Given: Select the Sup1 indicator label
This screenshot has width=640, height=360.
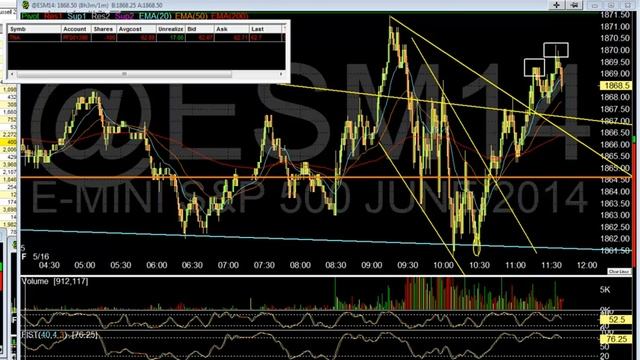Looking at the screenshot, I should click(x=77, y=16).
